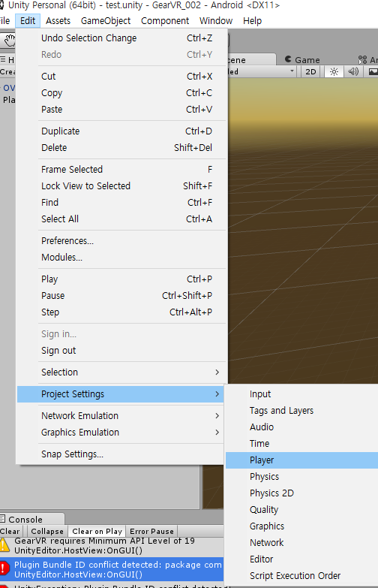Viewport: 378px width, 588px height.
Task: Open Script Execution Order settings
Action: point(301,575)
